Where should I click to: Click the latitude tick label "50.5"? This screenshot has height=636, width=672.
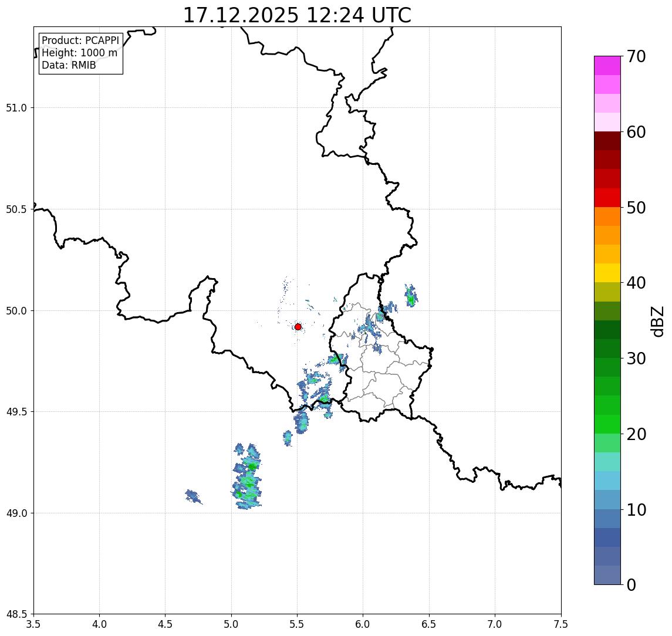point(16,209)
